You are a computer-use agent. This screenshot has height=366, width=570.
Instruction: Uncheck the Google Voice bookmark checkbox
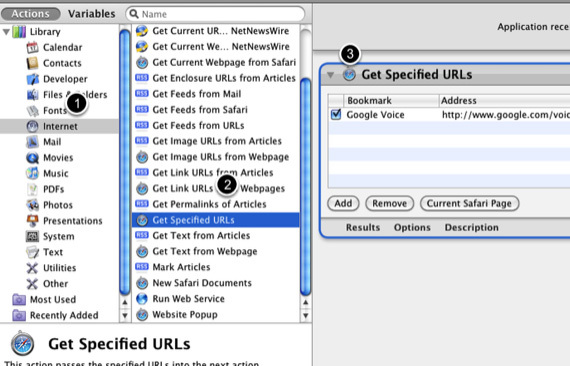tap(336, 114)
